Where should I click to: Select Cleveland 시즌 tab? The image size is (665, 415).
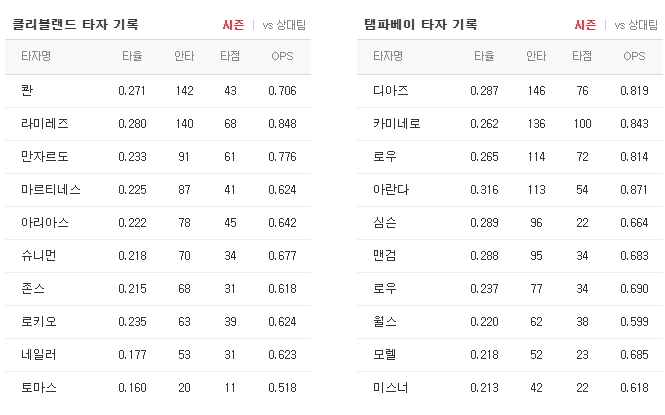click(x=233, y=25)
